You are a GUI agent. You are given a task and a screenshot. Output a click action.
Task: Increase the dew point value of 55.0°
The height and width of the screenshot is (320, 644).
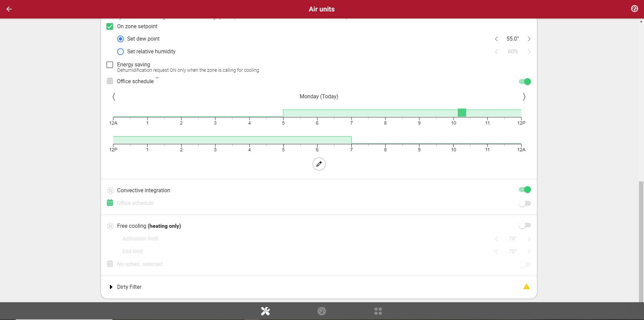529,39
